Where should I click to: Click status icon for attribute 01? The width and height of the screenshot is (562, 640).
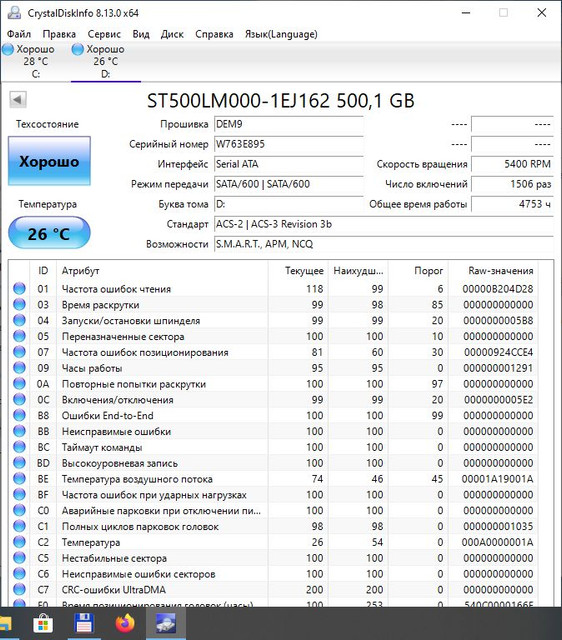click(x=19, y=289)
